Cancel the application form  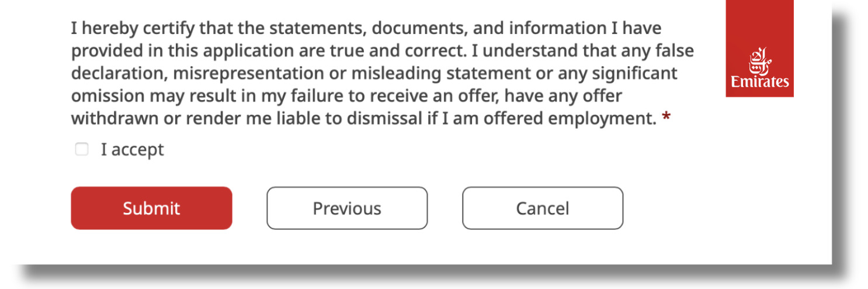pos(542,208)
